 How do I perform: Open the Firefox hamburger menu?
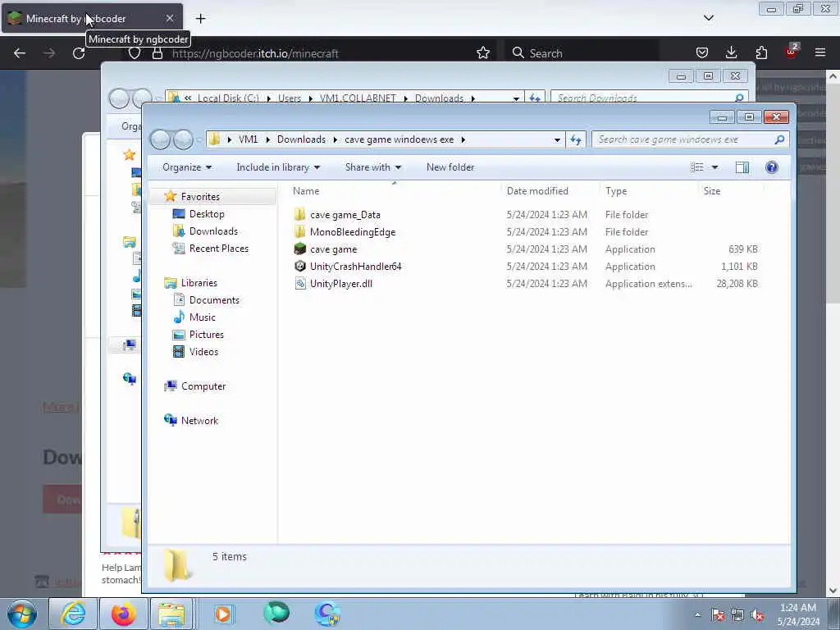[819, 52]
